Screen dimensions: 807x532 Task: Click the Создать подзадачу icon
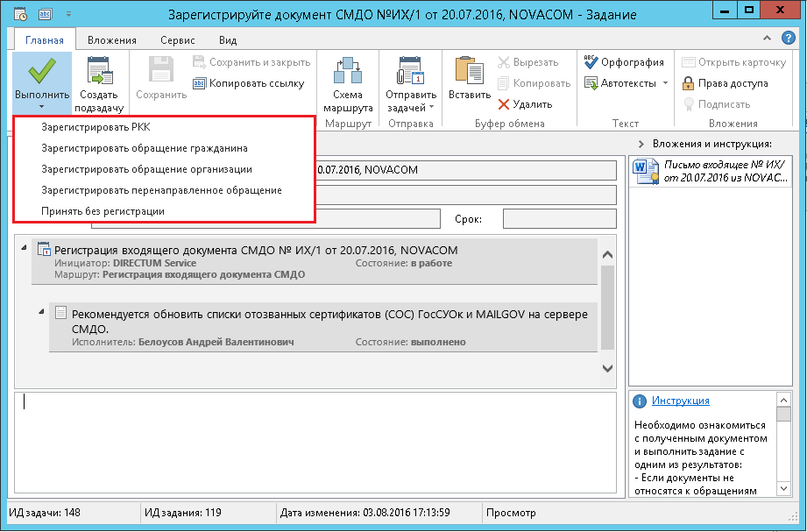coord(98,72)
